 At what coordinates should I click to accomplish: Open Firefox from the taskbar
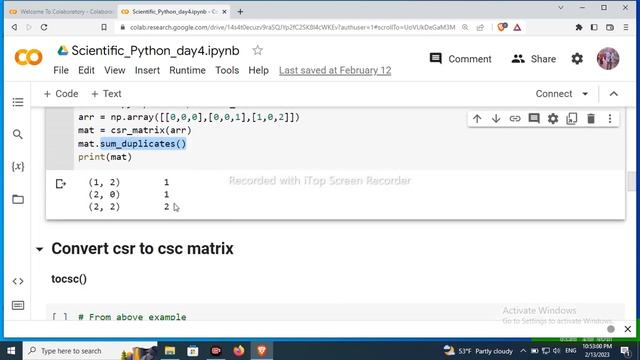(x=239, y=351)
